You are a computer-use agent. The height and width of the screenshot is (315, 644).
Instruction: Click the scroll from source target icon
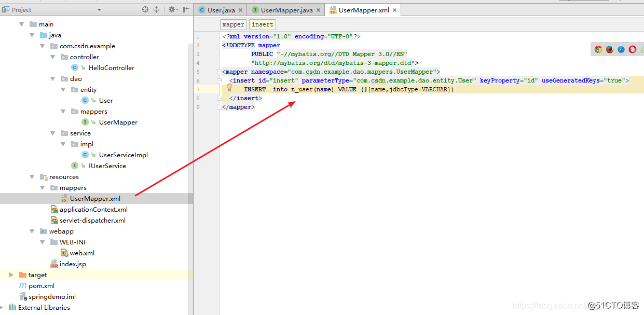[145, 9]
